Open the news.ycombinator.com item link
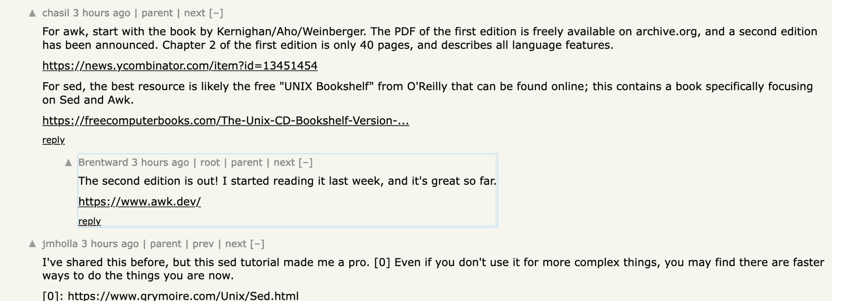Screen dimensions: 868x301 pyautogui.click(x=180, y=65)
